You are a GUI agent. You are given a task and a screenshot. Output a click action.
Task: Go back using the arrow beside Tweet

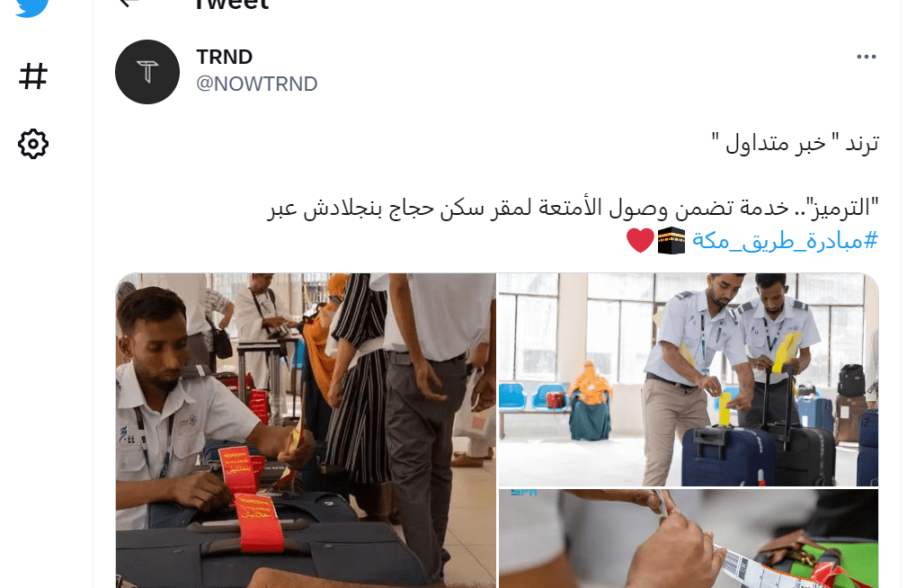129,3
